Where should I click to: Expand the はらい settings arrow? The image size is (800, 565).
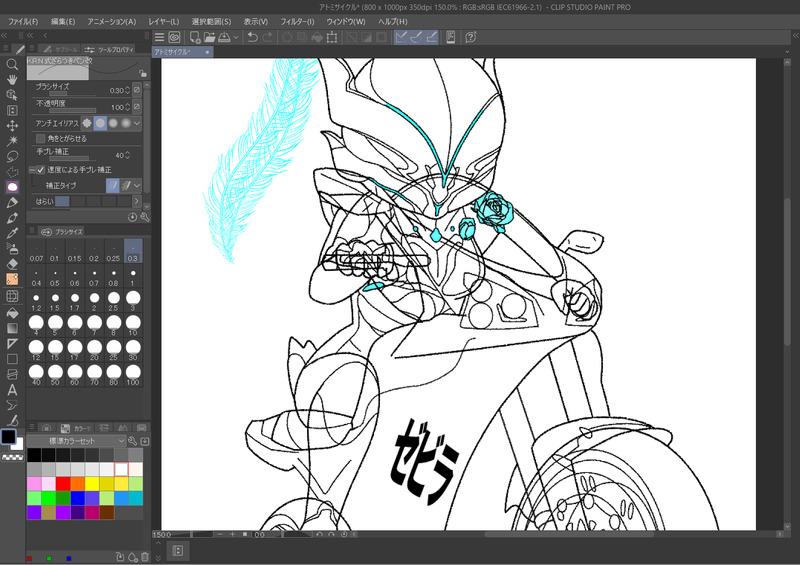point(136,202)
